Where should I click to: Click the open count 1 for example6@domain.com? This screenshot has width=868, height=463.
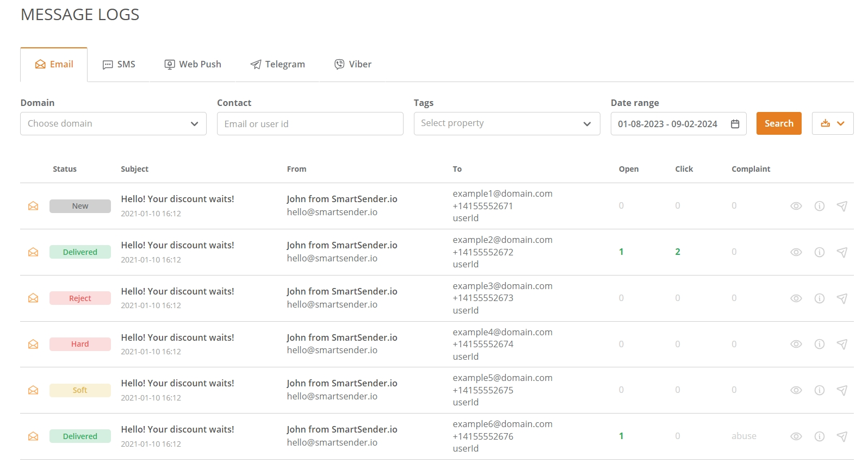[621, 436]
